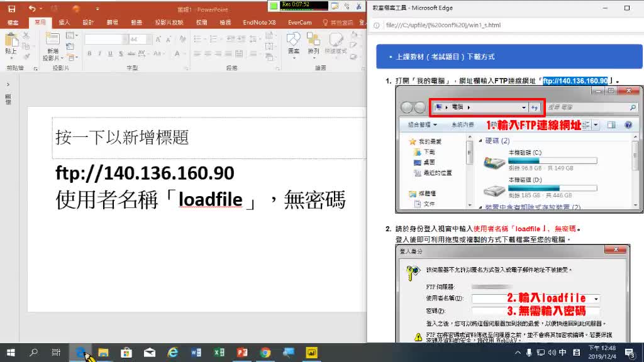This screenshot has height=362, width=644.
Task: Insert a new slide with 新增投影片 icon
Action: click(53, 43)
